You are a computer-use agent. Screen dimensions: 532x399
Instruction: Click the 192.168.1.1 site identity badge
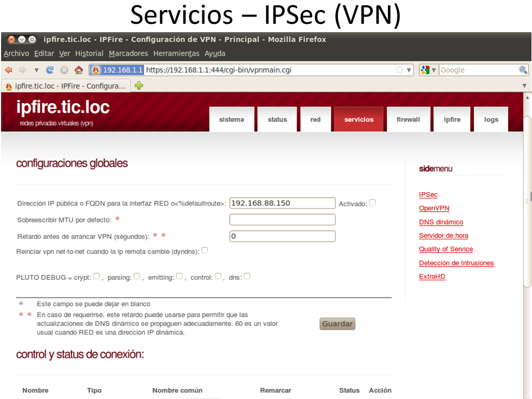click(117, 70)
